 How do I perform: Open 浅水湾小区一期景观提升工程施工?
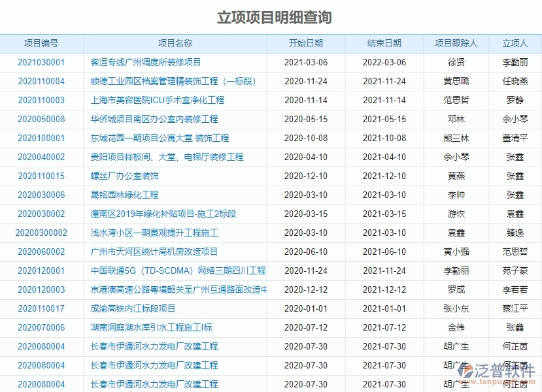point(154,233)
